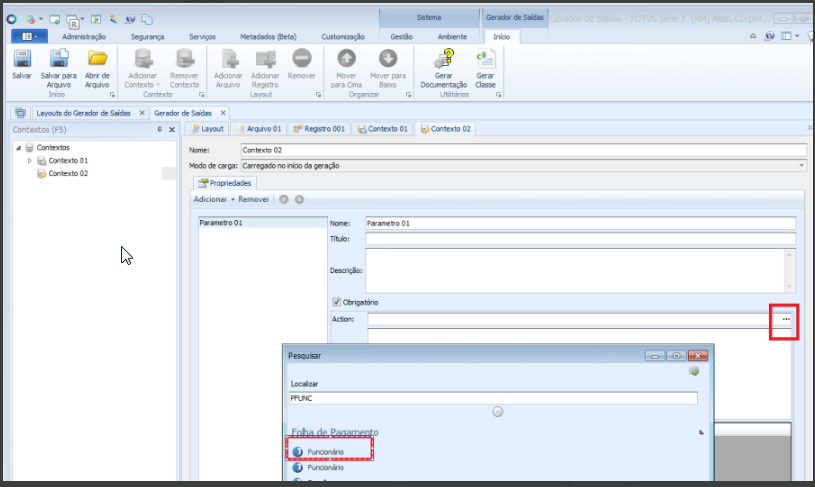This screenshot has height=487, width=815.
Task: Click Folha de Pagamento group header
Action: click(335, 432)
